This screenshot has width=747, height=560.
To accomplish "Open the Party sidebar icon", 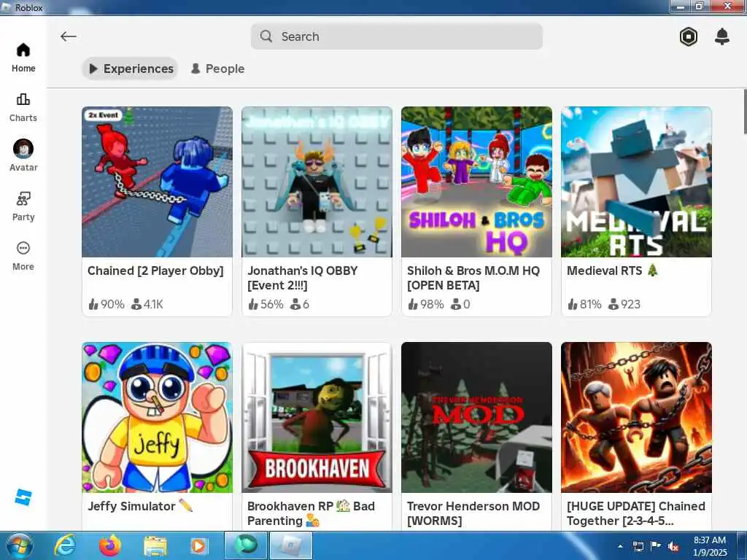I will tap(23, 198).
